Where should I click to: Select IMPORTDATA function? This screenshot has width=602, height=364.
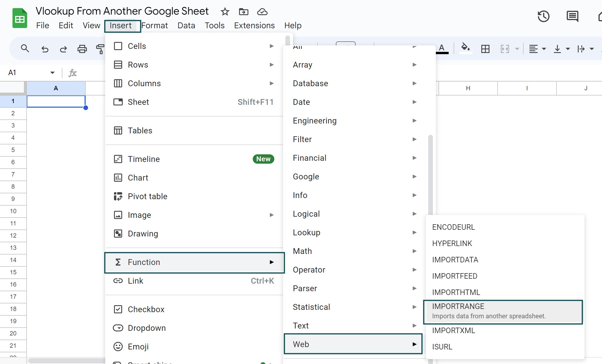click(505, 260)
